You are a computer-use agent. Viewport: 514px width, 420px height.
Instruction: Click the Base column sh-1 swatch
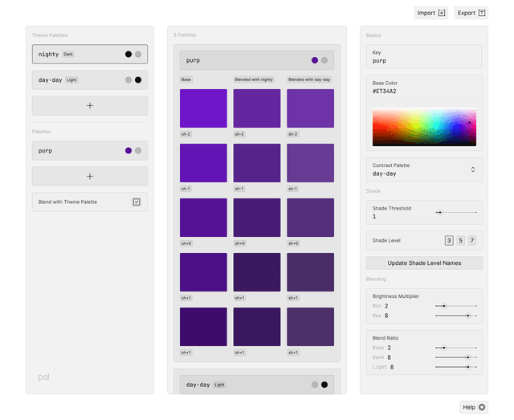coord(203,163)
